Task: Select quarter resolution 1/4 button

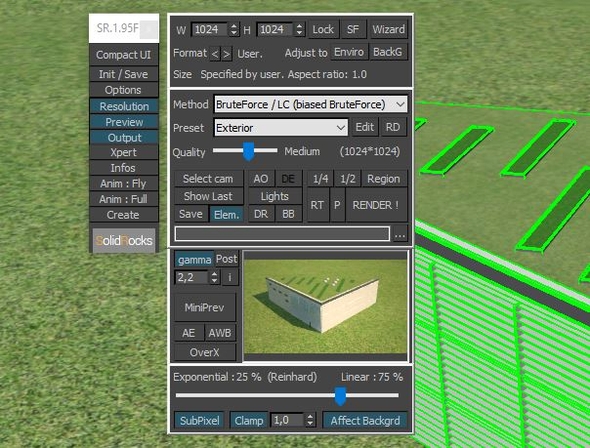Action: pyautogui.click(x=321, y=179)
